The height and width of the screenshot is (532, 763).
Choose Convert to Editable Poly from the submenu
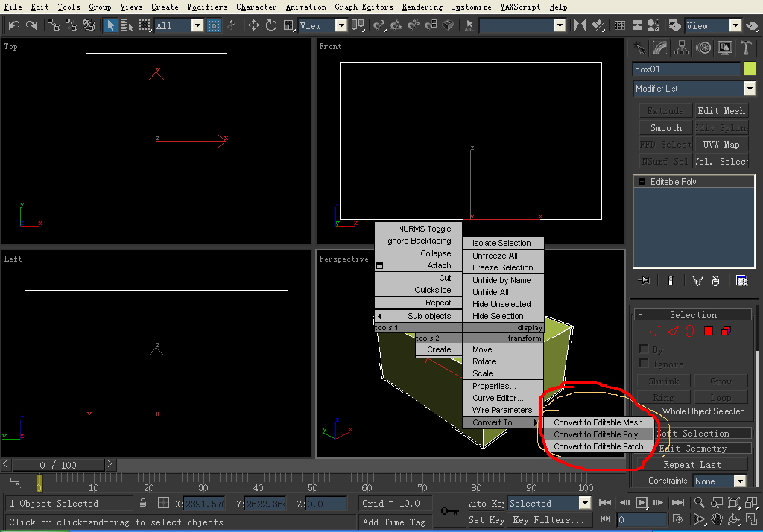coord(596,434)
